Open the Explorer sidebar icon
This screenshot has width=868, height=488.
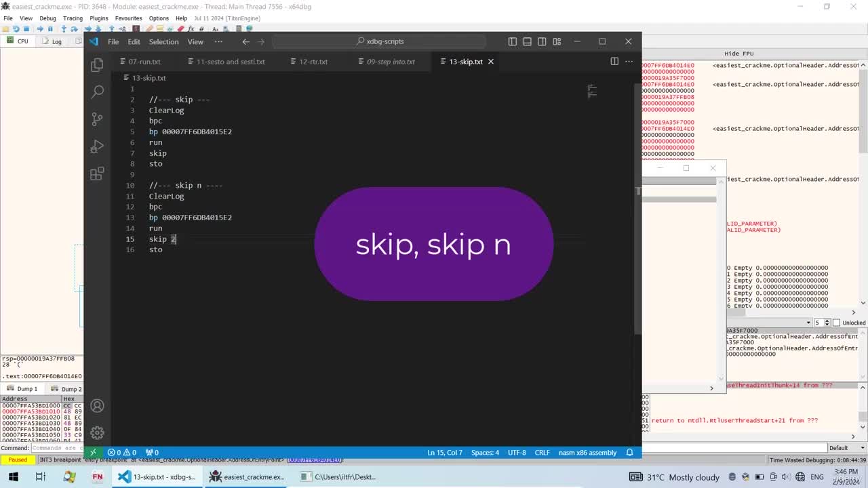[x=97, y=65]
